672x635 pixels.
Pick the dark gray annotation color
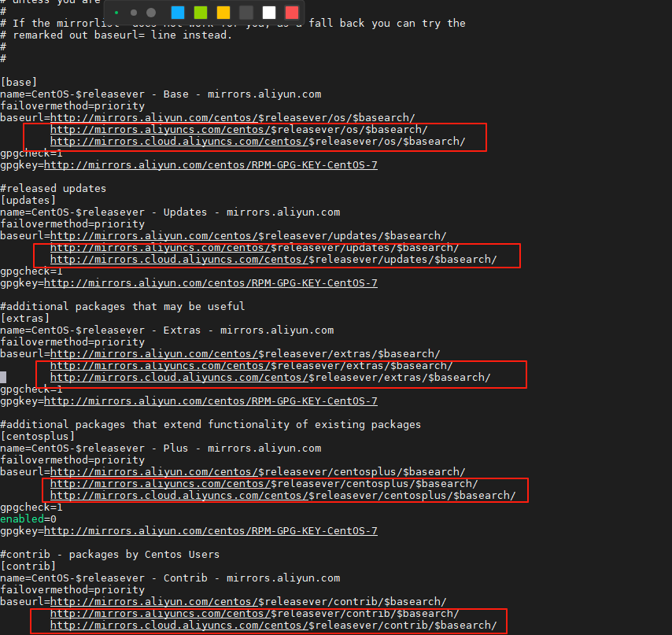246,13
